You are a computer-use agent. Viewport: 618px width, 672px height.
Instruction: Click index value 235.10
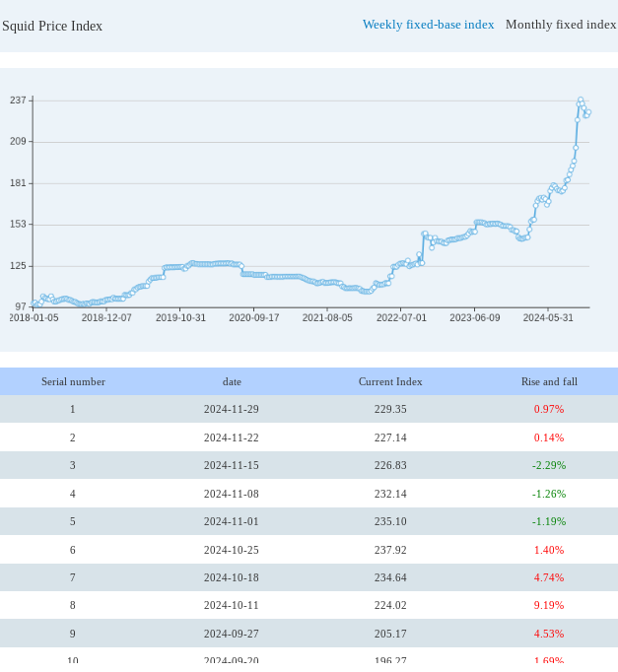(x=390, y=521)
